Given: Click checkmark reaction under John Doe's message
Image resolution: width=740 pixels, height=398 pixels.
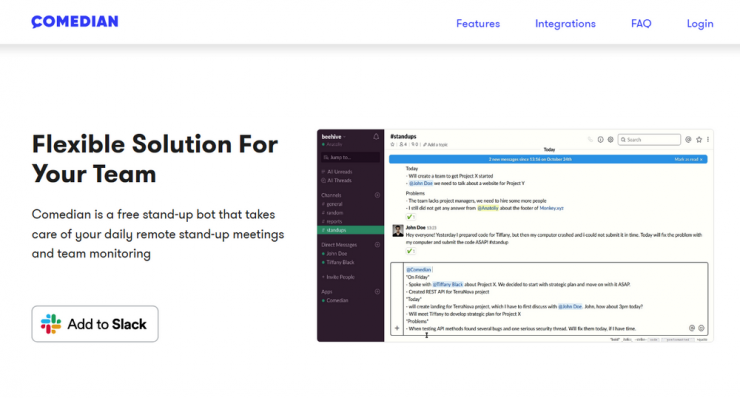Looking at the screenshot, I should (410, 251).
